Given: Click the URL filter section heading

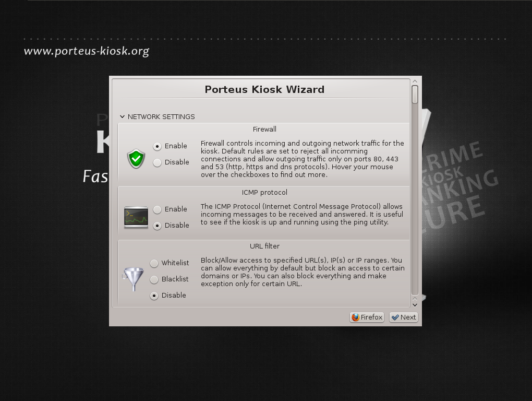Looking at the screenshot, I should [264, 246].
